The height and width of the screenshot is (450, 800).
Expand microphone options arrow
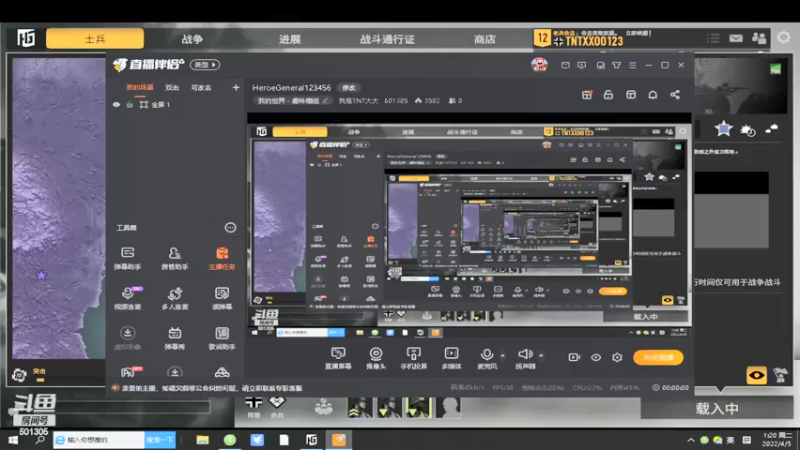click(503, 356)
